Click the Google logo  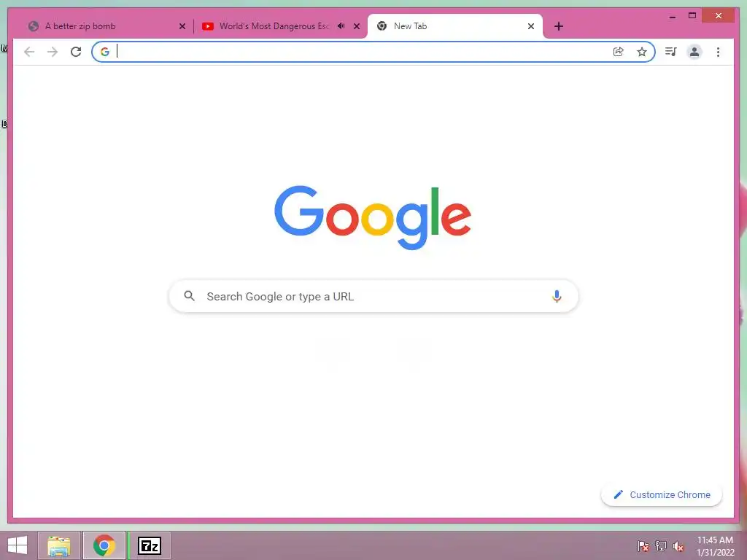click(373, 217)
